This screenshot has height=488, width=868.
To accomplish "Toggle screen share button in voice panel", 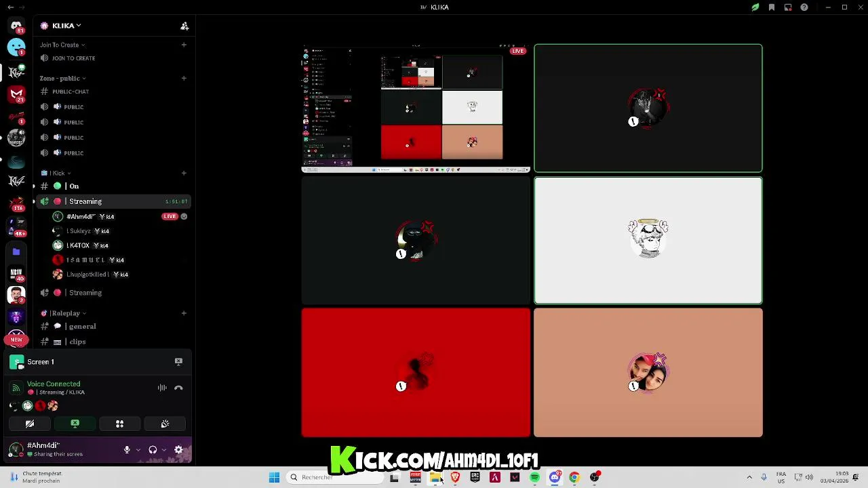I will tap(75, 424).
